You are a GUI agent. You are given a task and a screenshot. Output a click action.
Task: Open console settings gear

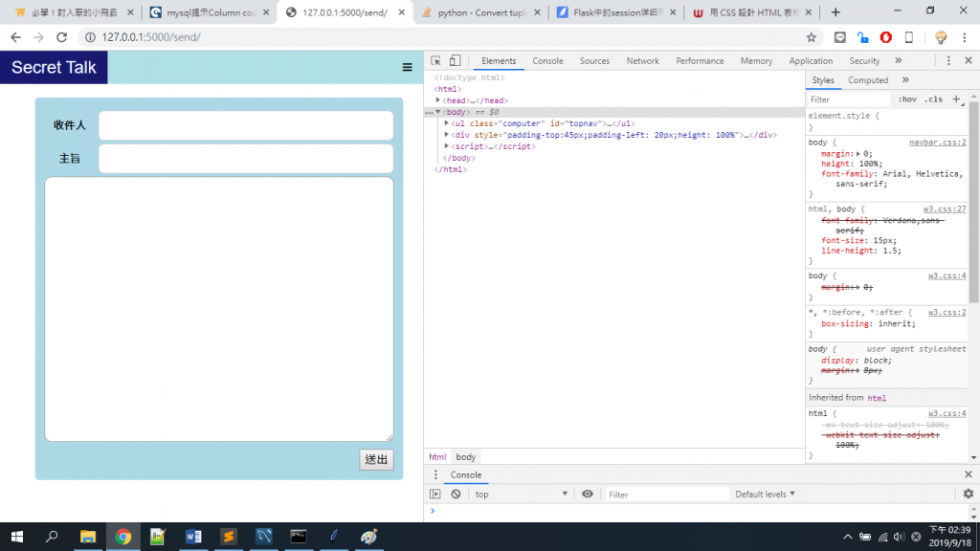[x=969, y=495]
